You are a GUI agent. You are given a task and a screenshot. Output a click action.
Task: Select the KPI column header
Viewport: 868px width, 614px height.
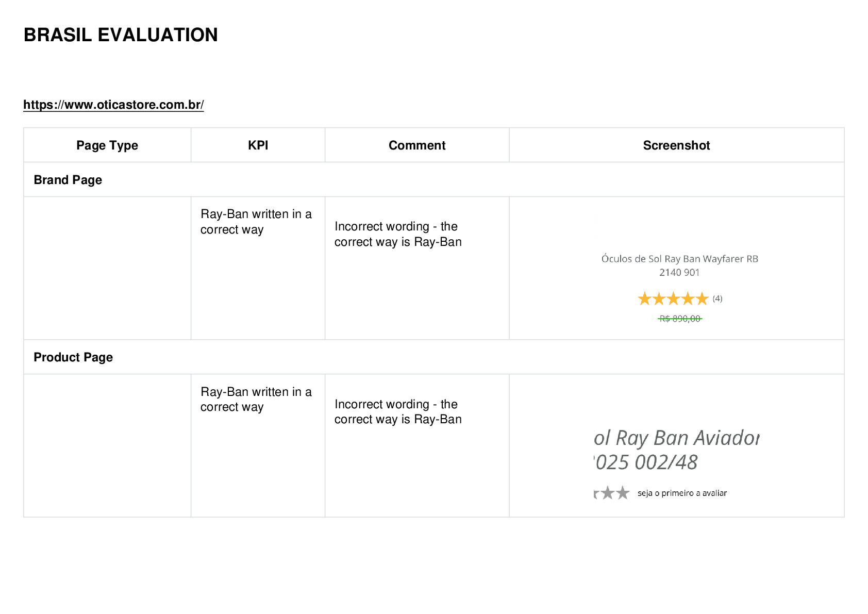tap(258, 145)
